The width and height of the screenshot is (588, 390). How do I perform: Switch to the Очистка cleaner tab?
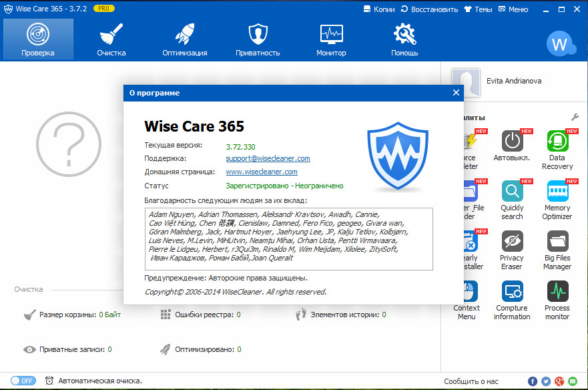(111, 39)
